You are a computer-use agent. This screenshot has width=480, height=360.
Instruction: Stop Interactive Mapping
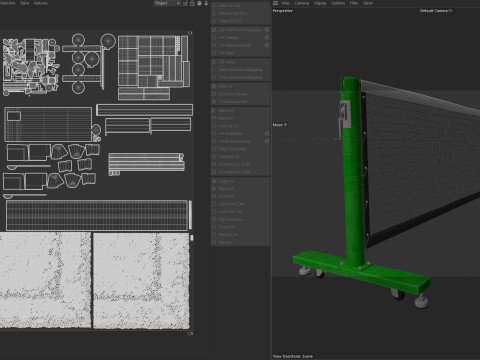click(240, 77)
